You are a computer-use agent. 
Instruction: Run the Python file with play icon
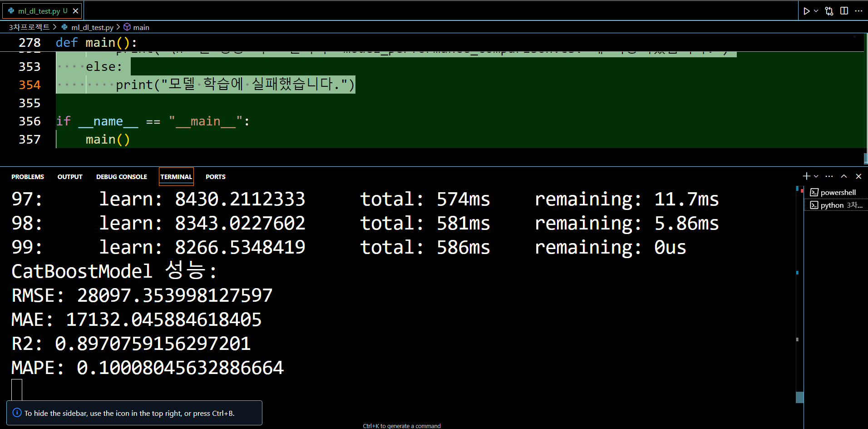pos(806,11)
